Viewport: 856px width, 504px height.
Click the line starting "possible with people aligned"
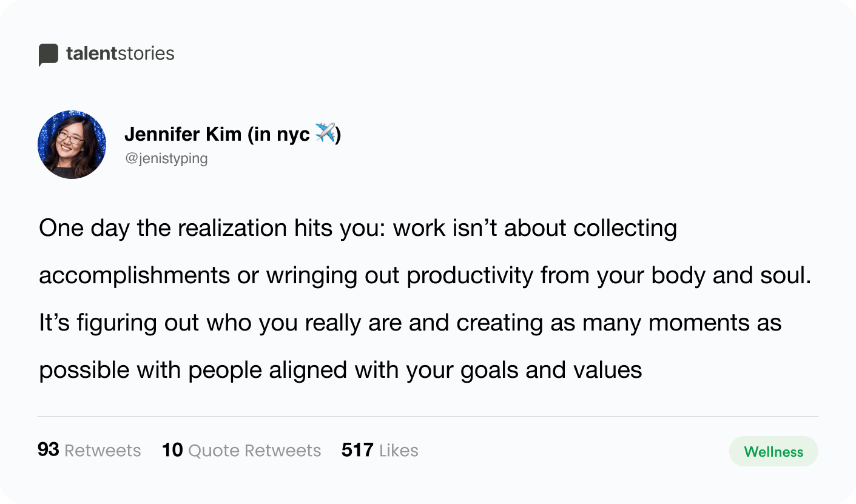click(340, 370)
